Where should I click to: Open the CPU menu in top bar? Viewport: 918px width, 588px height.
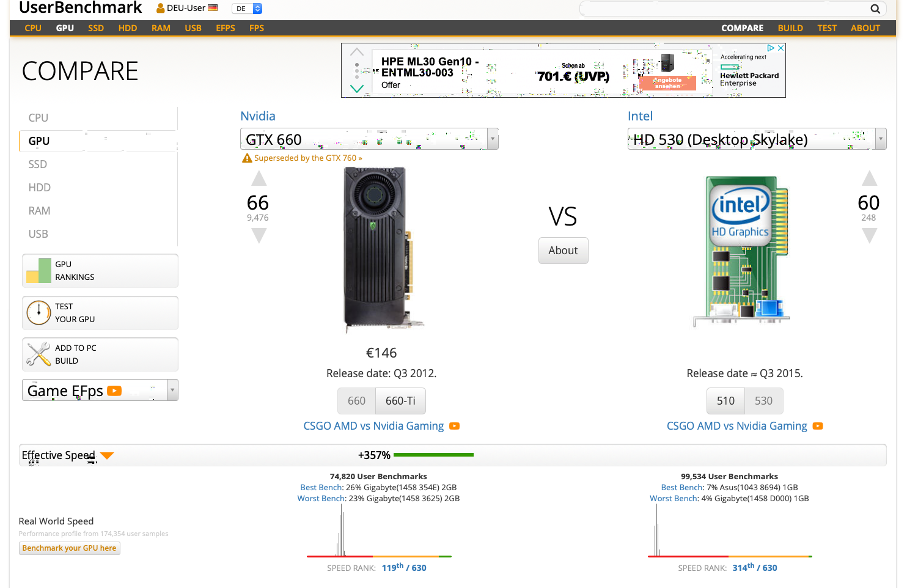[x=33, y=28]
